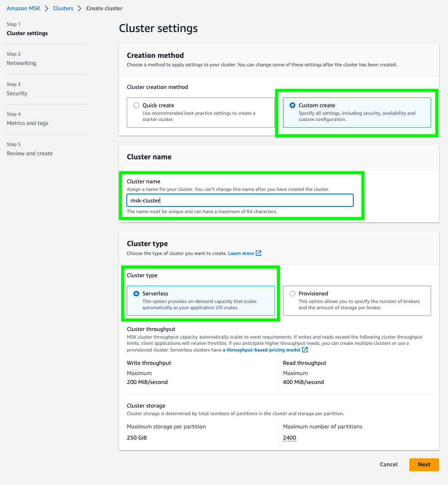This screenshot has height=485, width=448.
Task: Click the Next button
Action: tap(424, 465)
